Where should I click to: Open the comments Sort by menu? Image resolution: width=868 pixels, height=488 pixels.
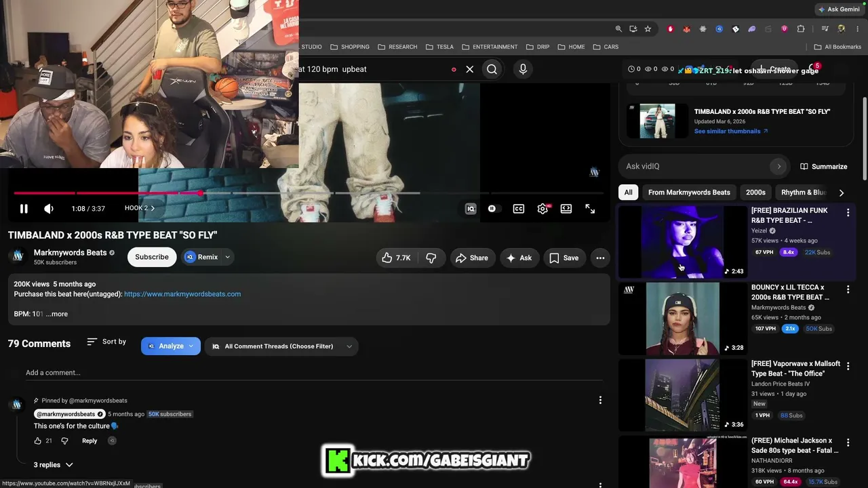pyautogui.click(x=106, y=342)
